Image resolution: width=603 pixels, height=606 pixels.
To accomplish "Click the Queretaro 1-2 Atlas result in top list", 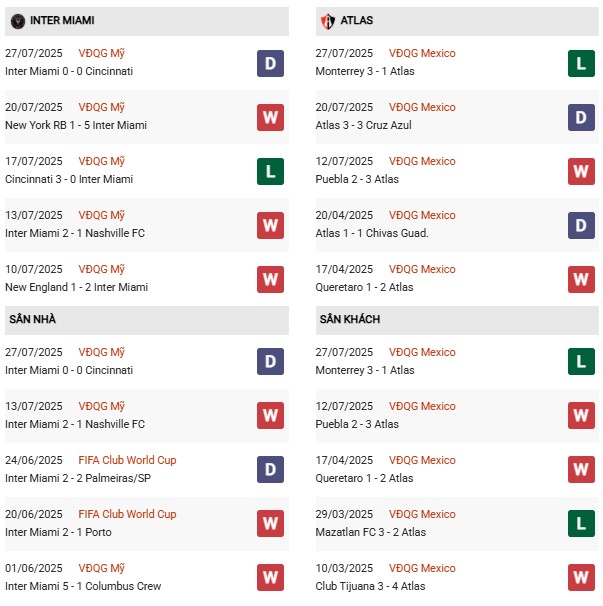I will [364, 287].
